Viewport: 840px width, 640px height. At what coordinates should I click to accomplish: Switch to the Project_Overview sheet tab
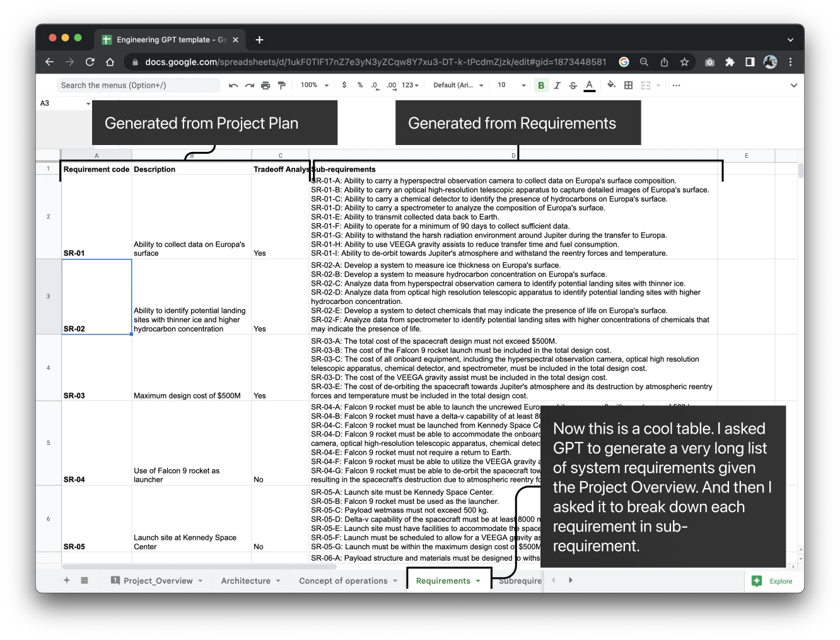[157, 581]
